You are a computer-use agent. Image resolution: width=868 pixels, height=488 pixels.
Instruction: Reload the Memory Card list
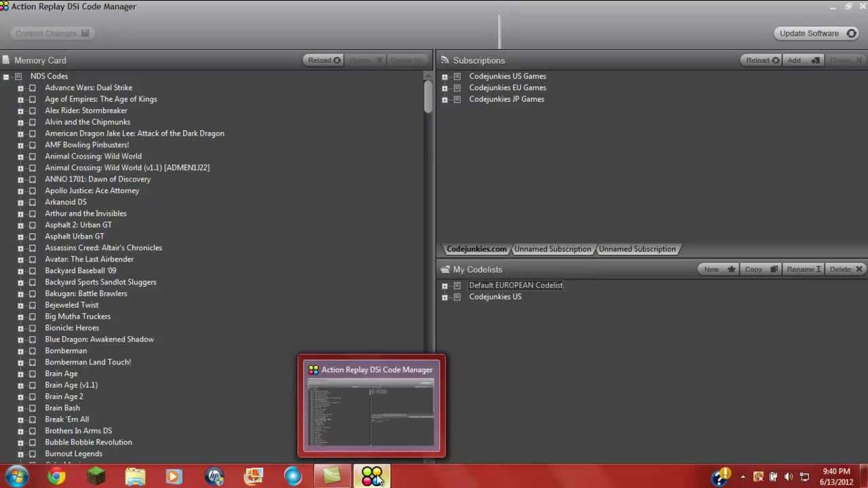coord(324,60)
